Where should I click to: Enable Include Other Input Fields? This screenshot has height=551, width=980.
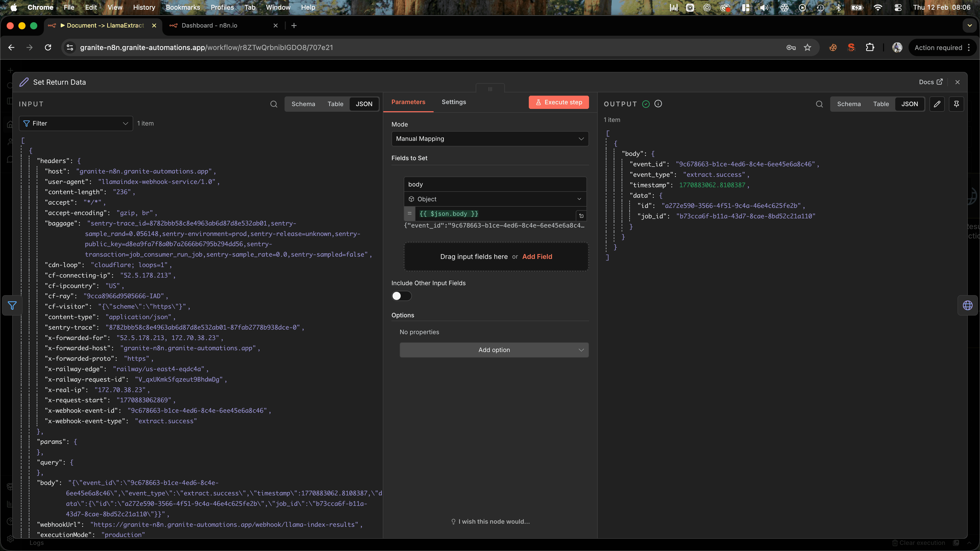click(401, 296)
